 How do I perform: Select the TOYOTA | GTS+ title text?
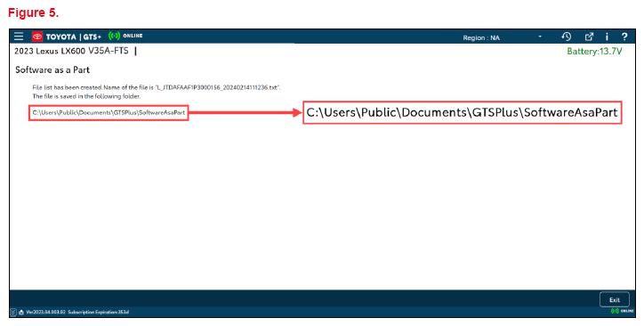[74, 37]
